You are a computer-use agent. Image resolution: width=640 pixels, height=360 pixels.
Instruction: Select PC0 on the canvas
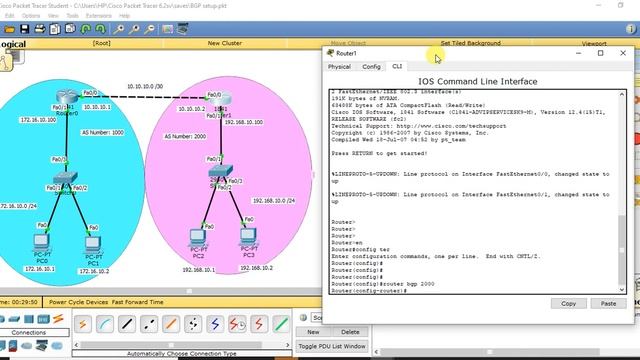tap(42, 242)
